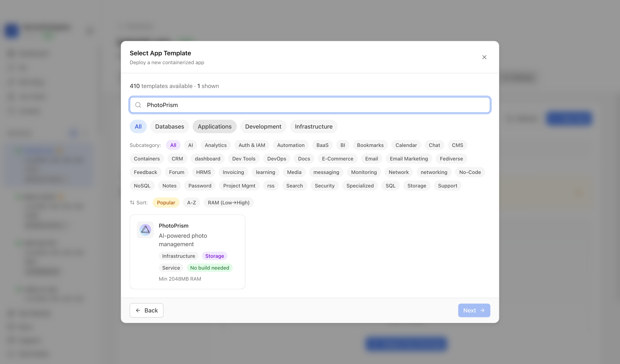This screenshot has width=620, height=364.
Task: Filter by learning subcategory
Action: 265,172
